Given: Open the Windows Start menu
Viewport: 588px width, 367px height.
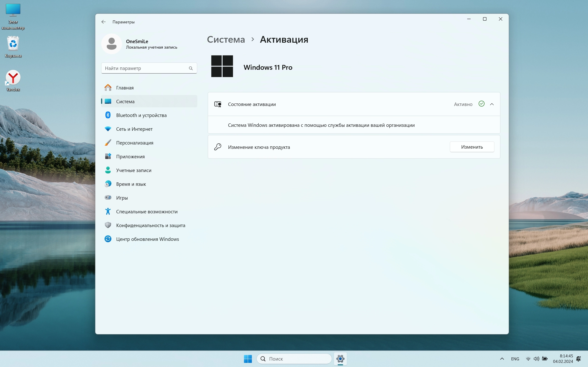Looking at the screenshot, I should [x=248, y=359].
